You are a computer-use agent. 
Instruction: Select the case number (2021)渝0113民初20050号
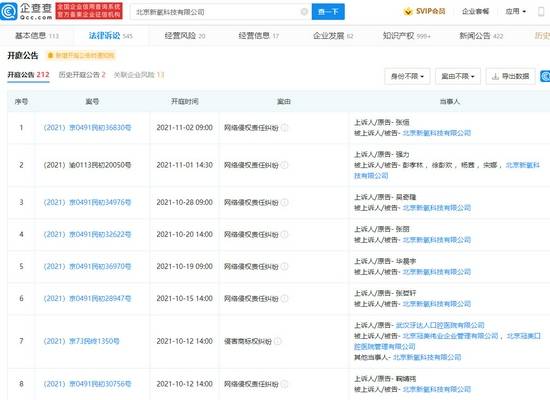87,165
